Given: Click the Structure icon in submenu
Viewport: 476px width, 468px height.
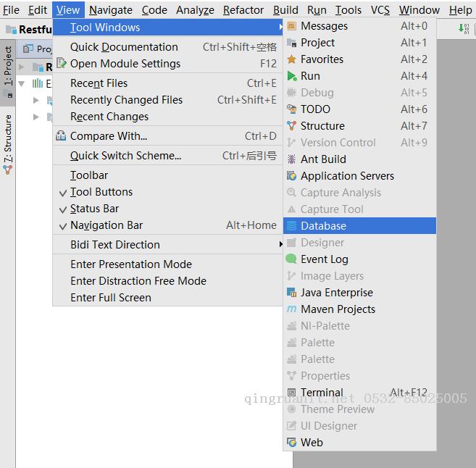Looking at the screenshot, I should pyautogui.click(x=291, y=126).
